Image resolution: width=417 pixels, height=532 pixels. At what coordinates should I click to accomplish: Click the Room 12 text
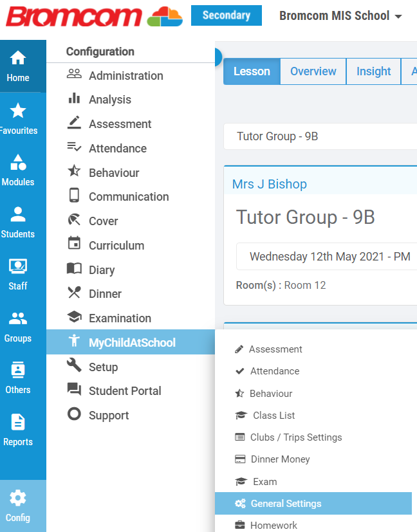coord(304,285)
